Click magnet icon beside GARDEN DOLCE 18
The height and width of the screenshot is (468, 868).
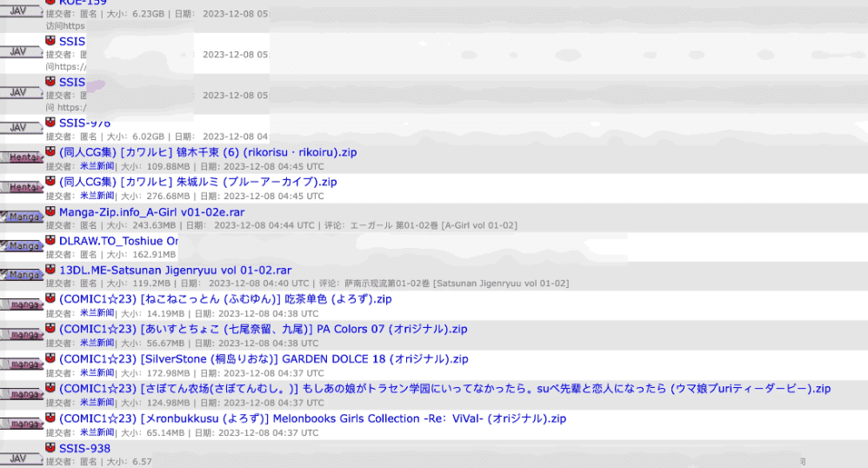point(50,358)
